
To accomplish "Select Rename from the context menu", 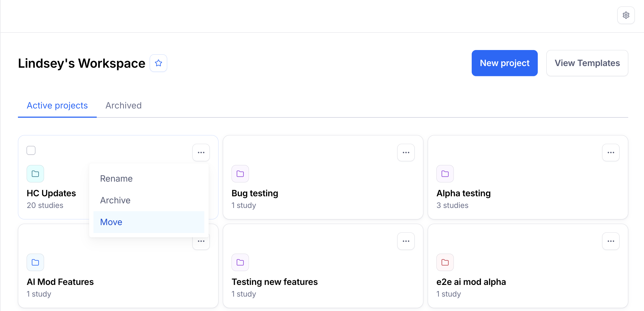I will pos(116,179).
